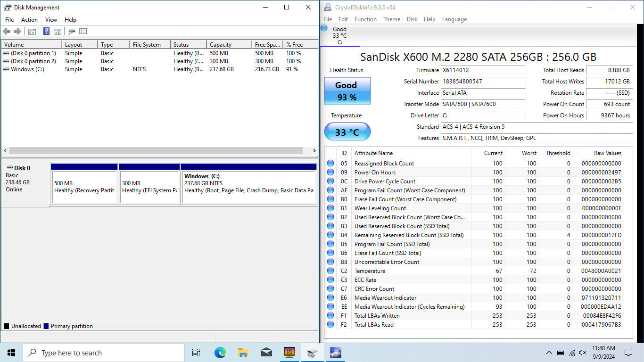Open the Help menu in Disk Management
This screenshot has width=644, height=362.
click(x=70, y=20)
